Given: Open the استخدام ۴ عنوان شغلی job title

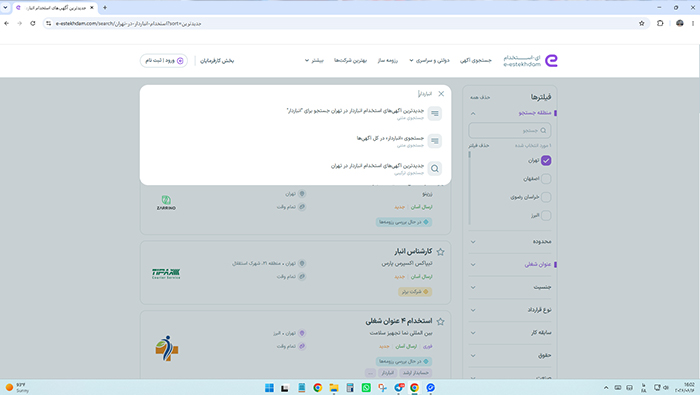Looking at the screenshot, I should point(399,321).
